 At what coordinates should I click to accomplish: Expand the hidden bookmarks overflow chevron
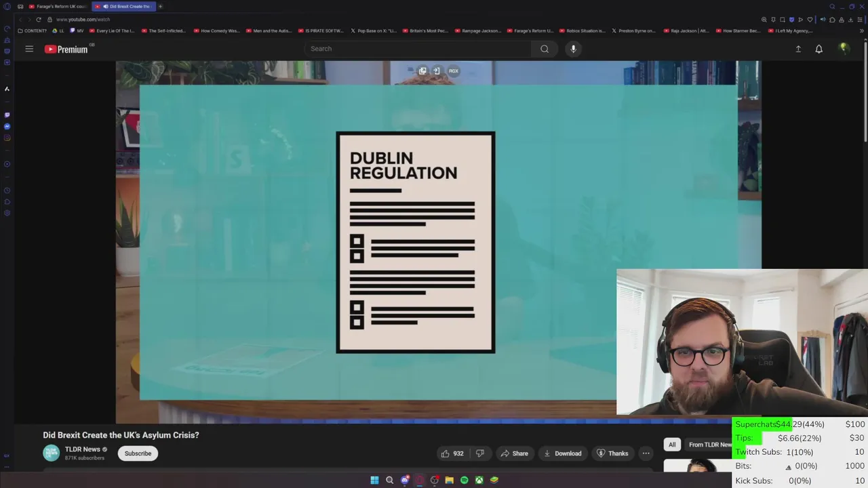pyautogui.click(x=862, y=30)
